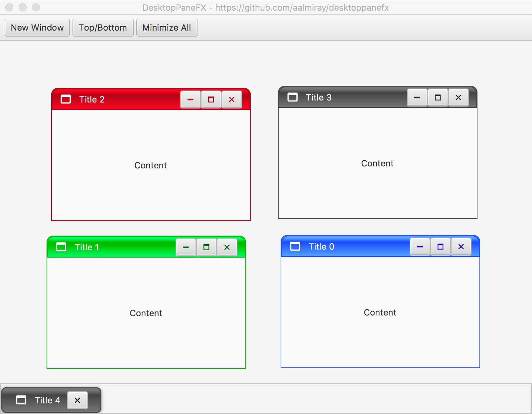Click Content text in Title 2 window
The image size is (532, 414).
151,165
